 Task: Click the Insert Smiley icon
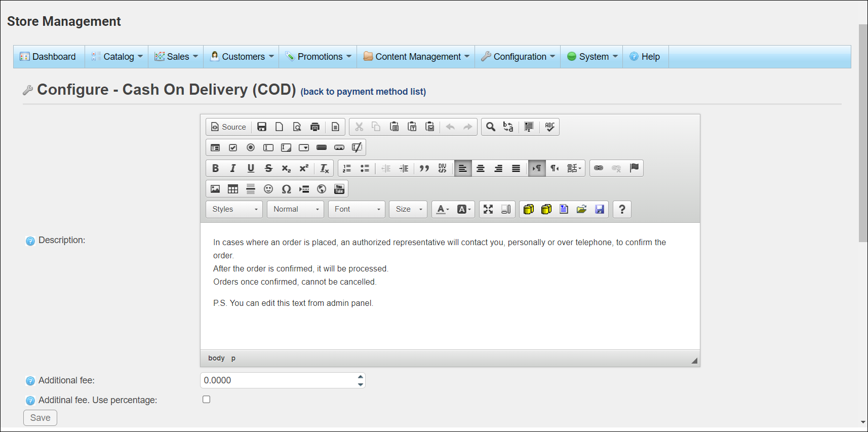(x=268, y=189)
